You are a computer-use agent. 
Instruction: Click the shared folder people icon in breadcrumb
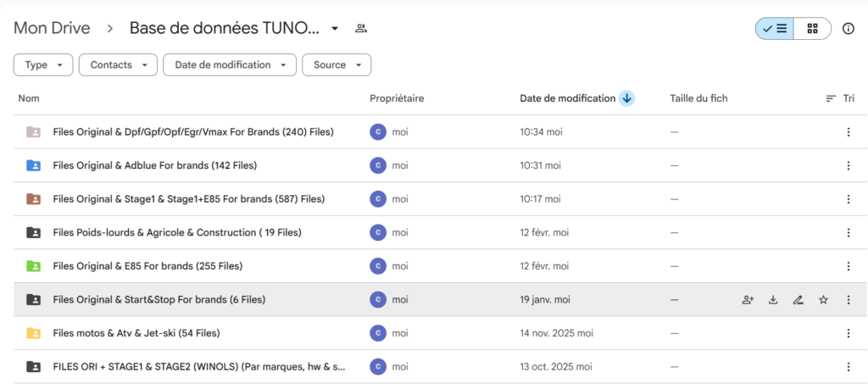tap(361, 28)
